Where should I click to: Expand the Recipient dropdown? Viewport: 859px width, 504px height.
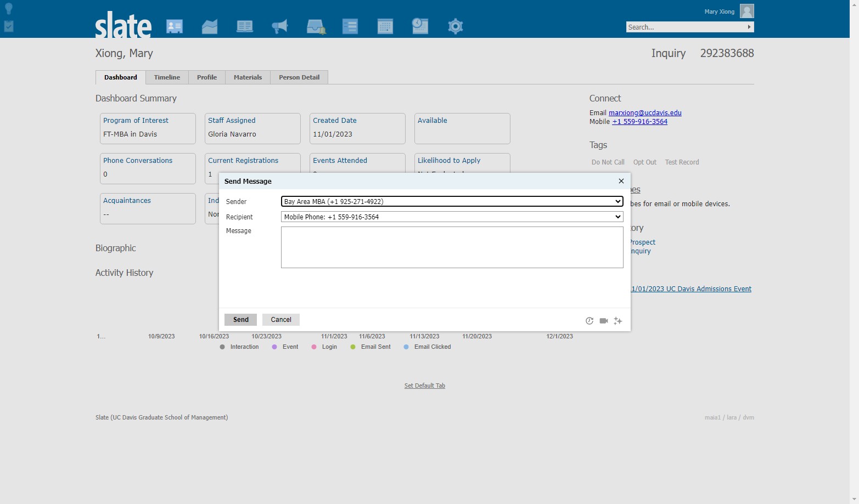point(452,217)
